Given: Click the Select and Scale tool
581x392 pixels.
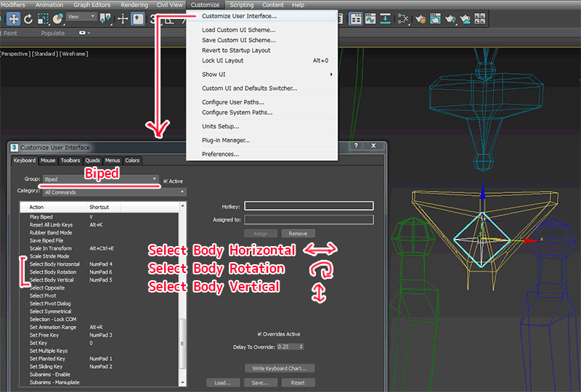Looking at the screenshot, I should (43, 19).
